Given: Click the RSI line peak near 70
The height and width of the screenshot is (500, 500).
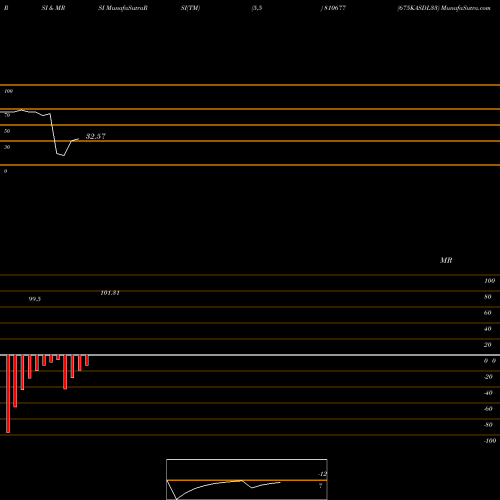Looking at the screenshot, I should coord(22,110).
